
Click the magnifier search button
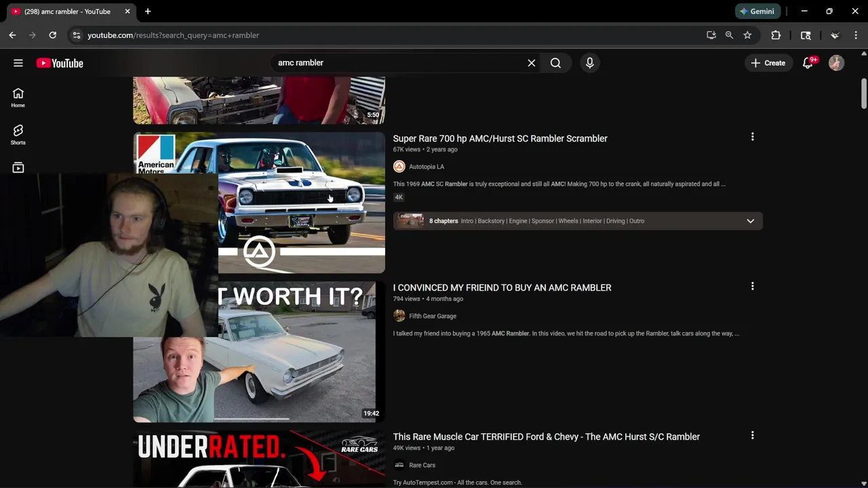click(555, 63)
